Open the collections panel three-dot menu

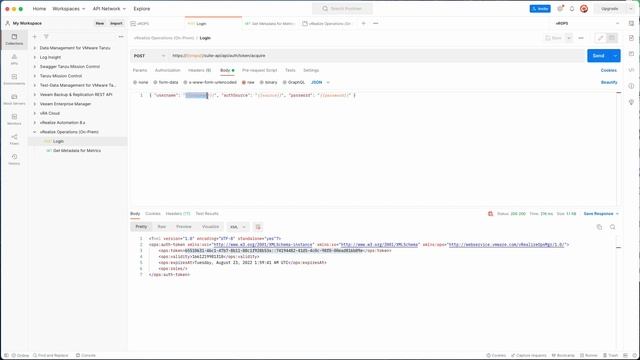click(x=121, y=37)
